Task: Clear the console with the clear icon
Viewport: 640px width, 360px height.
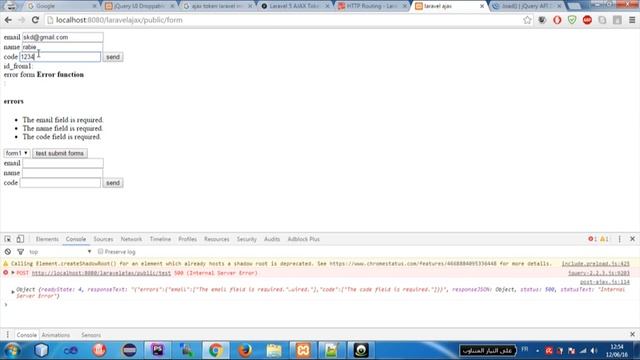Action: tap(8, 252)
